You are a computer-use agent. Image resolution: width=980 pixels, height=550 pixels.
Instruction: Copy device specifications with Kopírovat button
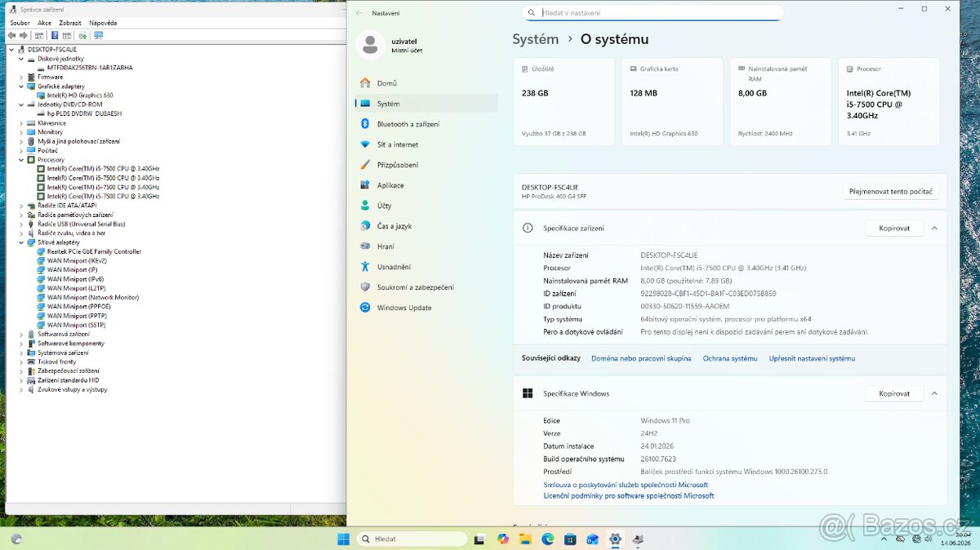click(894, 228)
